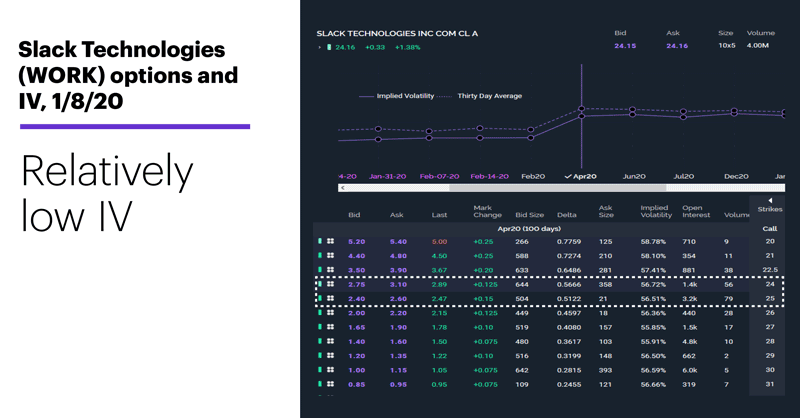Click the 5.20 bid price

click(x=357, y=241)
